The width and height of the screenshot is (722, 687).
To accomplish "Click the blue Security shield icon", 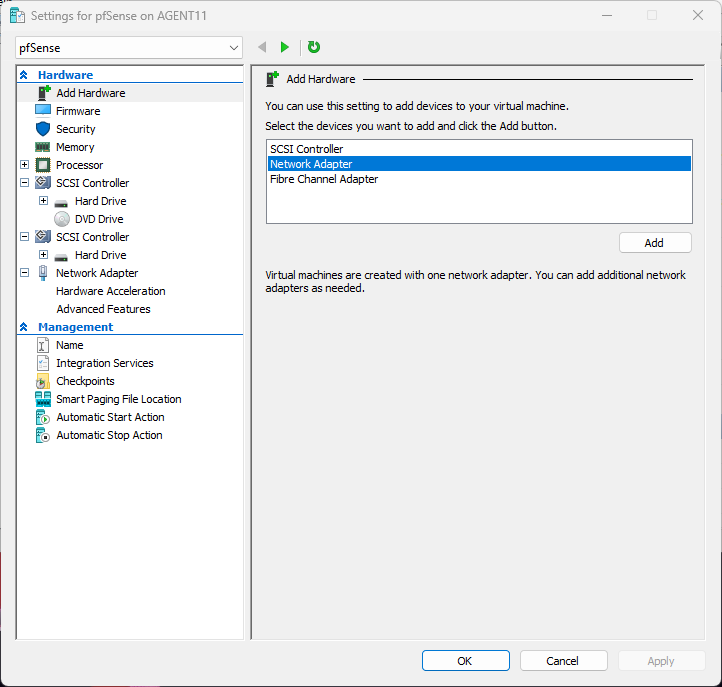I will 43,129.
